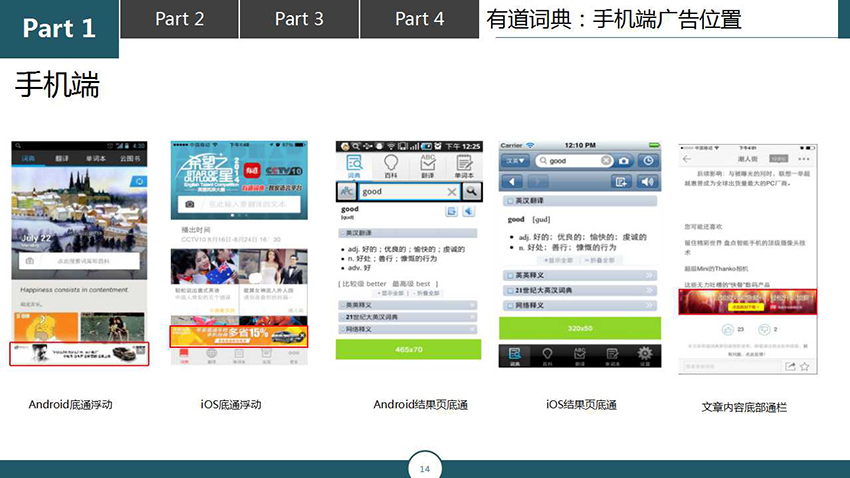Select the 百科 lightbulb icon in Android results
The image size is (850, 478).
391,166
